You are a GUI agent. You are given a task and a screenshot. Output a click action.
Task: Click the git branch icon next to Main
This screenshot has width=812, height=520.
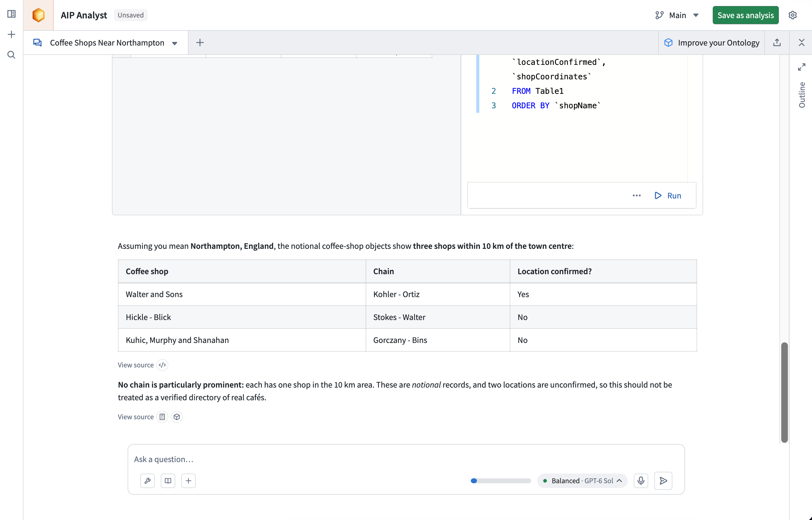tap(659, 15)
